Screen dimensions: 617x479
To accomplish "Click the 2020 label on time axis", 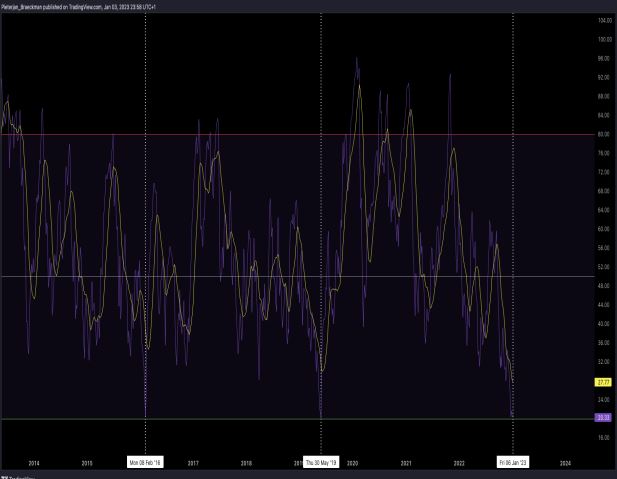I will pyautogui.click(x=352, y=463).
